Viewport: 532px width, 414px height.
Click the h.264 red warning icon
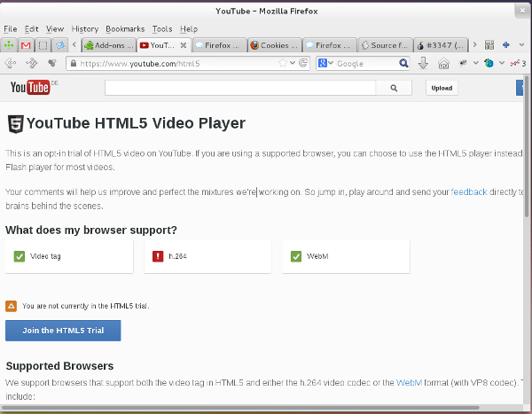158,256
